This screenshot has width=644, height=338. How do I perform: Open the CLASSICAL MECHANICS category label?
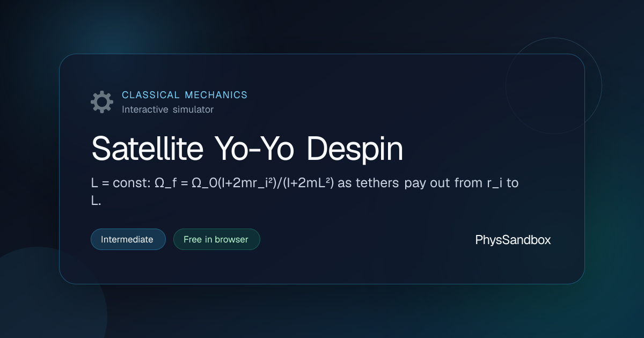[185, 95]
